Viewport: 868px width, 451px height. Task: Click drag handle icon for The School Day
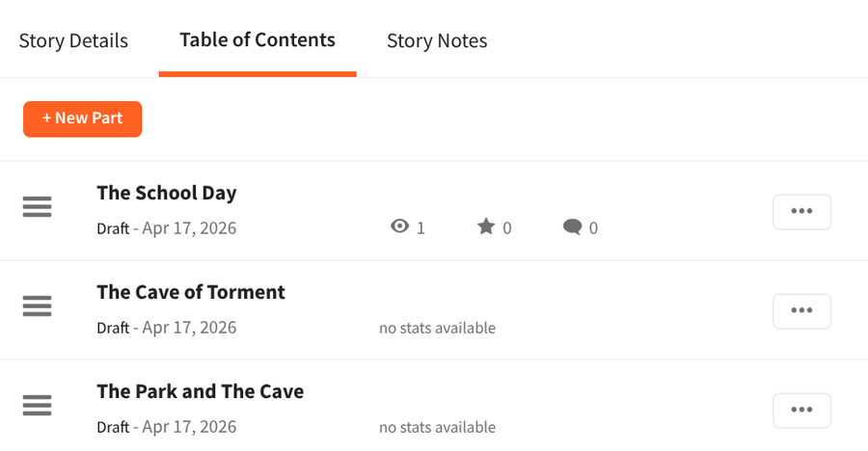[37, 207]
